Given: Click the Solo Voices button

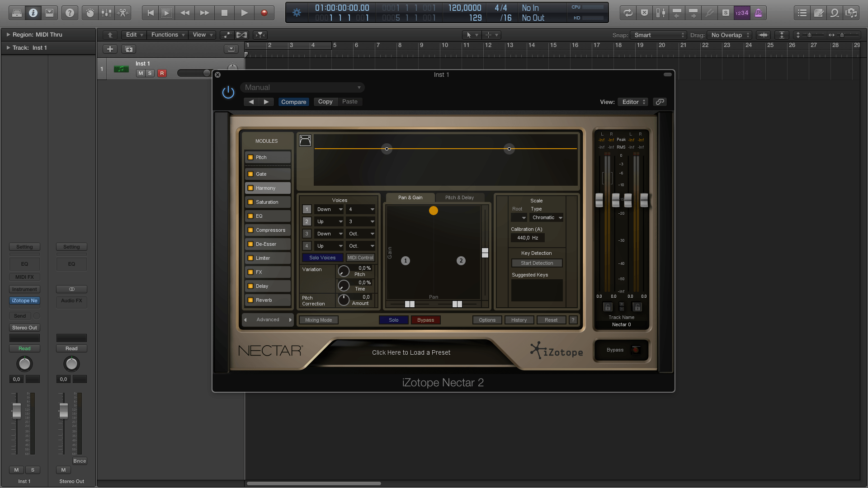Looking at the screenshot, I should pos(322,258).
